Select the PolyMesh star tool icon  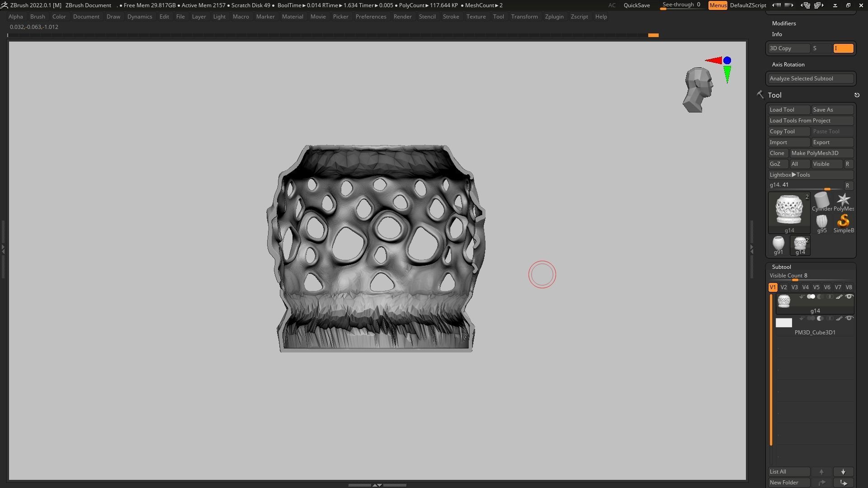(843, 200)
